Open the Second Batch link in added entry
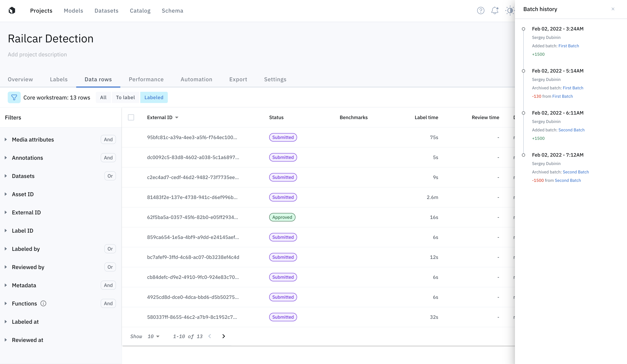This screenshot has width=627, height=364. point(571,130)
